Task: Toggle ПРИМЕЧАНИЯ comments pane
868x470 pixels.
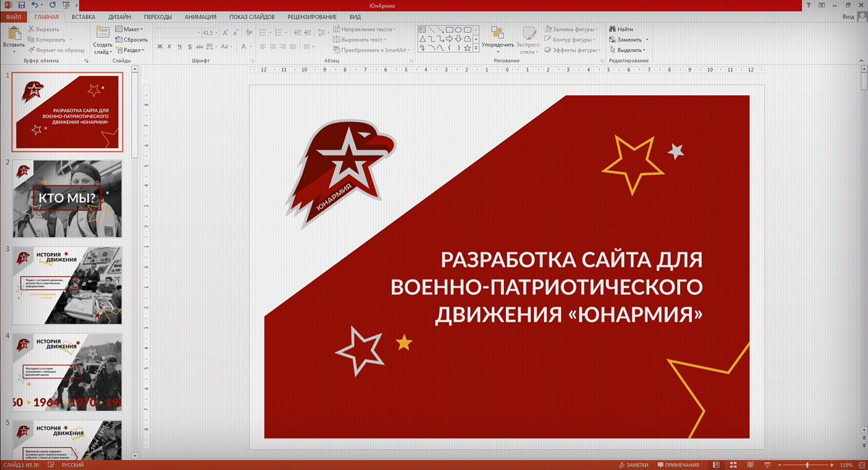Action: pyautogui.click(x=678, y=464)
